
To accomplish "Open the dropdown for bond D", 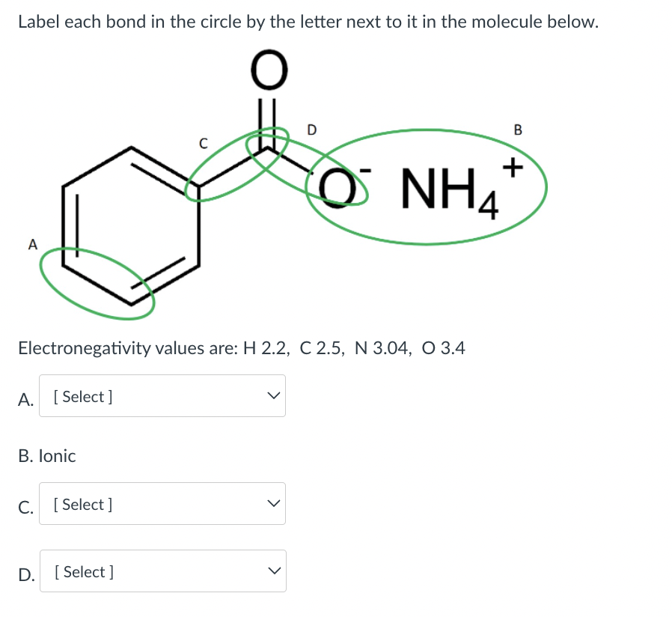I will coord(162,571).
